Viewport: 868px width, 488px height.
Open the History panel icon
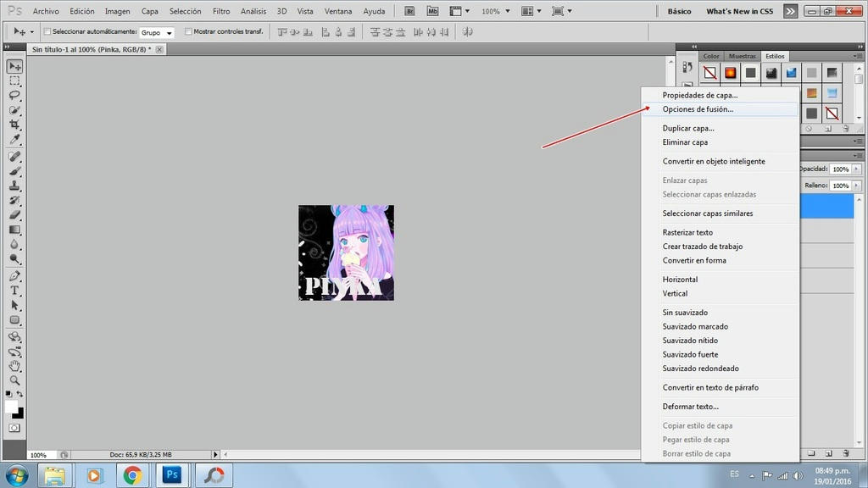point(687,68)
